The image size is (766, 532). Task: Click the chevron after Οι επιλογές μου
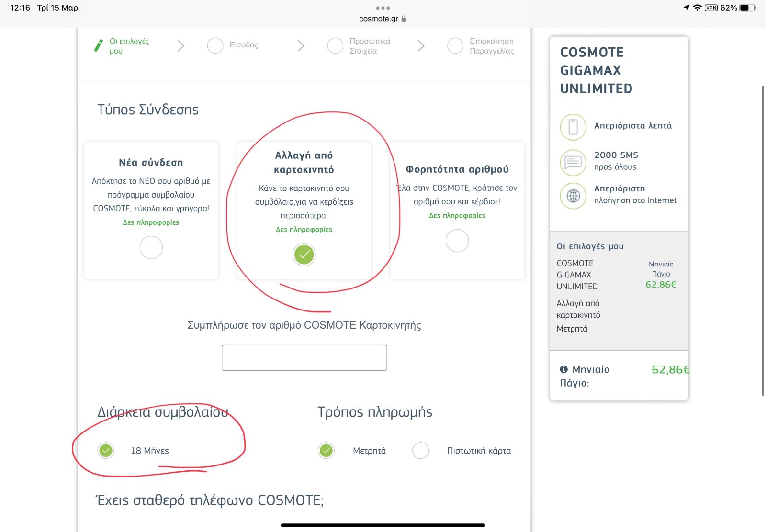point(181,46)
